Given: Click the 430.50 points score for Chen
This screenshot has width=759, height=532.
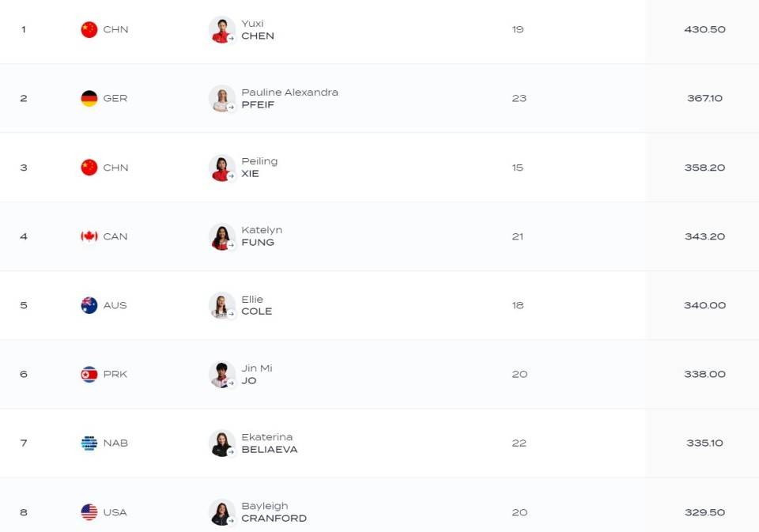Looking at the screenshot, I should click(x=704, y=29).
